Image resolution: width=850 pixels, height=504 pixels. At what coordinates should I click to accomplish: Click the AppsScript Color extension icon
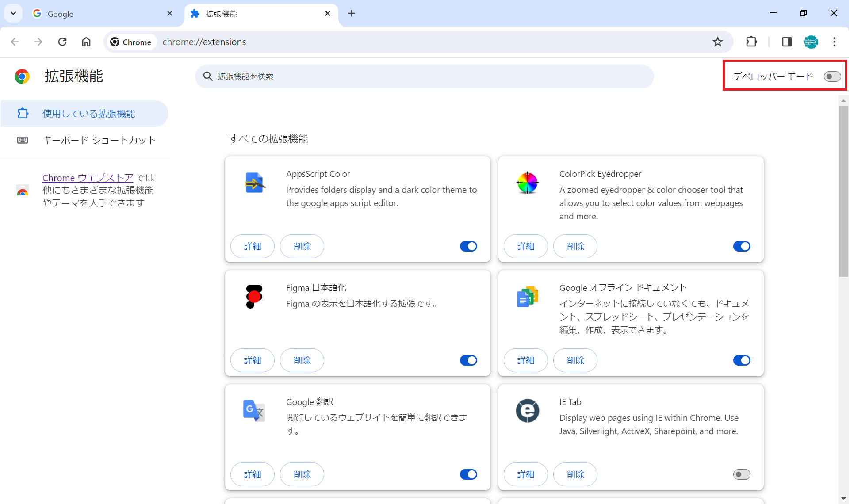pos(254,183)
